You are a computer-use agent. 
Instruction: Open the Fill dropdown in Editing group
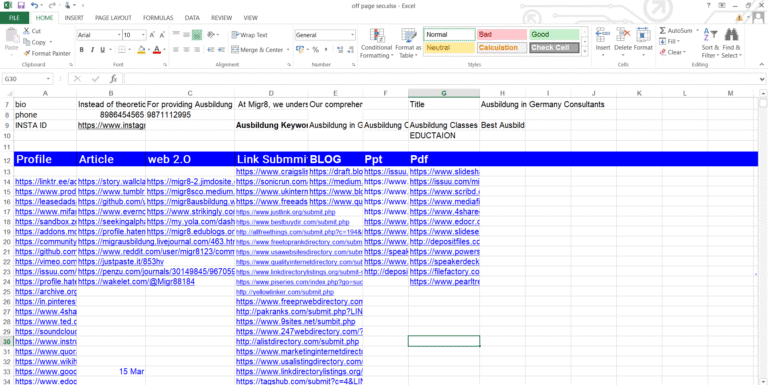671,42
